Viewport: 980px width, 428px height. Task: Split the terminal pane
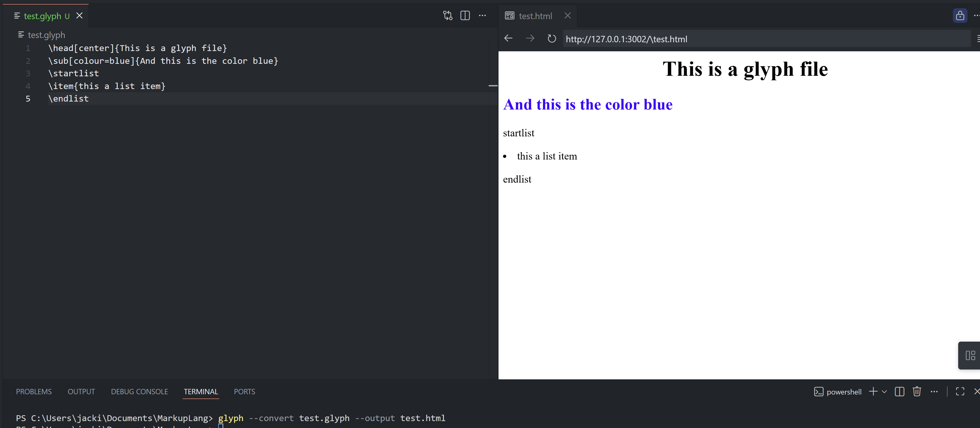899,391
